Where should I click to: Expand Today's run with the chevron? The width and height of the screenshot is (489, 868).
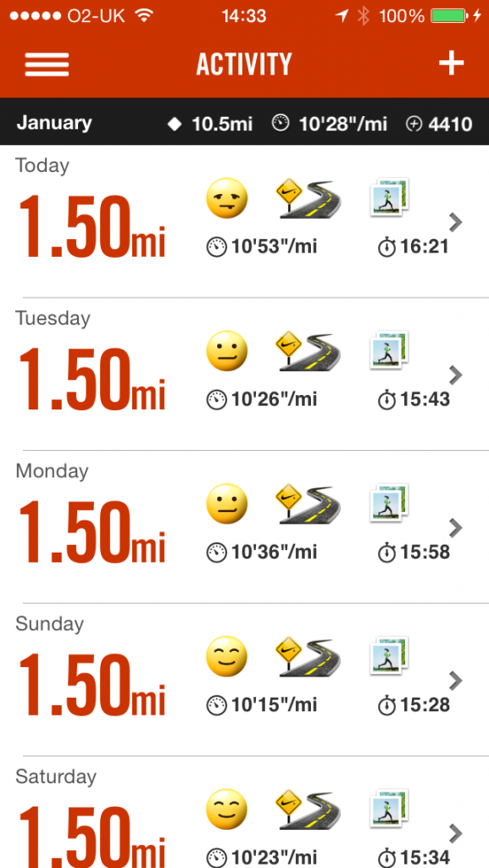(x=455, y=223)
